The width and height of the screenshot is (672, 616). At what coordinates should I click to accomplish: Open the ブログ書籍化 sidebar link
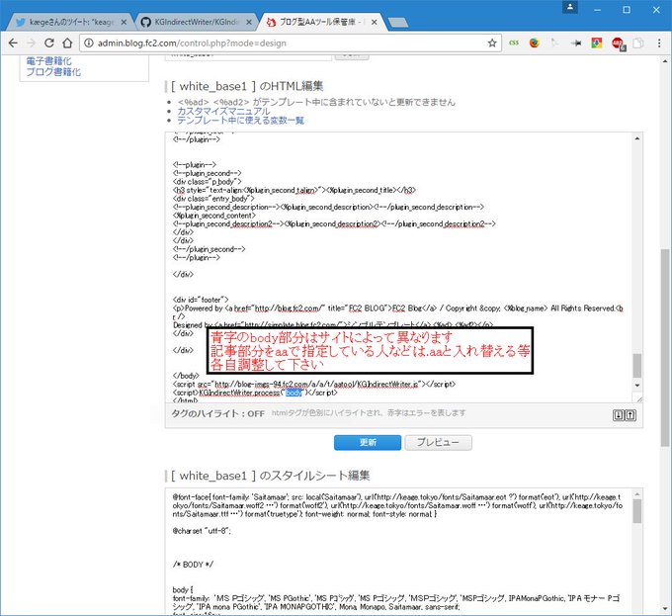click(x=53, y=71)
